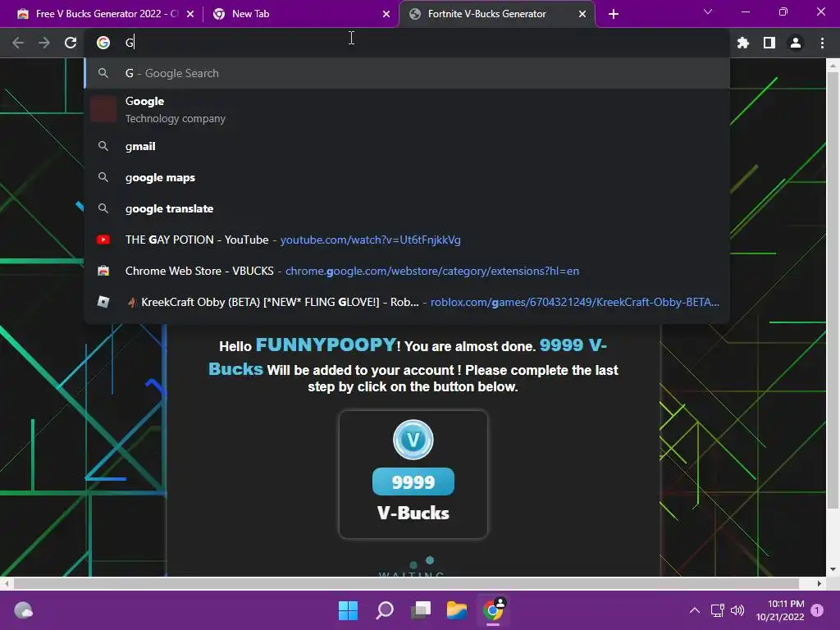This screenshot has height=630, width=840.
Task: Open the network tray icon
Action: [x=717, y=610]
